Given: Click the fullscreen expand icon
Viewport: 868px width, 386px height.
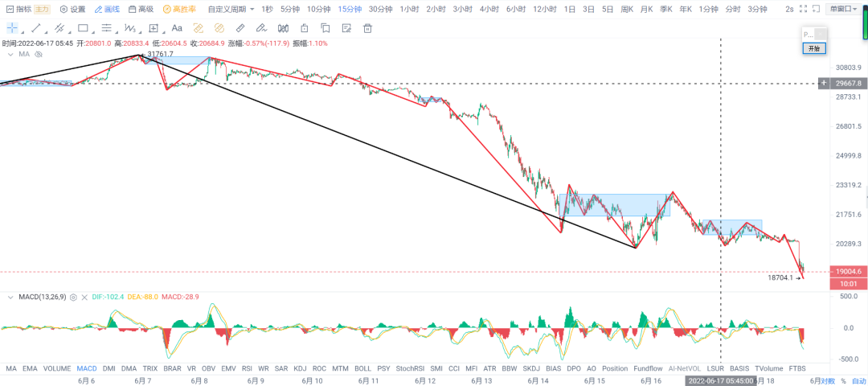Looking at the screenshot, I should 805,10.
